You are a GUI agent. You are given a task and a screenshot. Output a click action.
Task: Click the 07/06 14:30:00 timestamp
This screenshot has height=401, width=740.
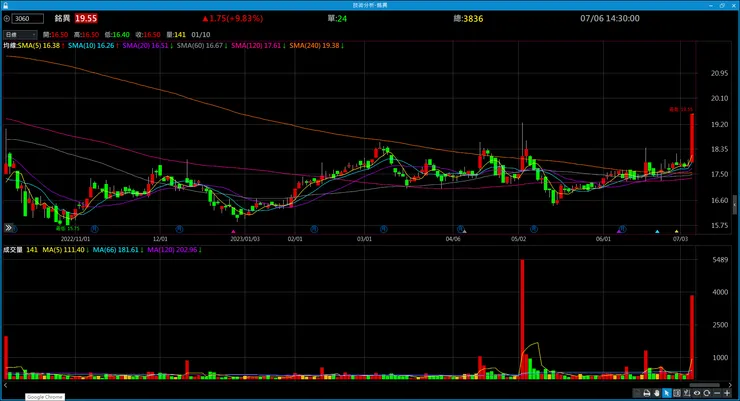(610, 18)
